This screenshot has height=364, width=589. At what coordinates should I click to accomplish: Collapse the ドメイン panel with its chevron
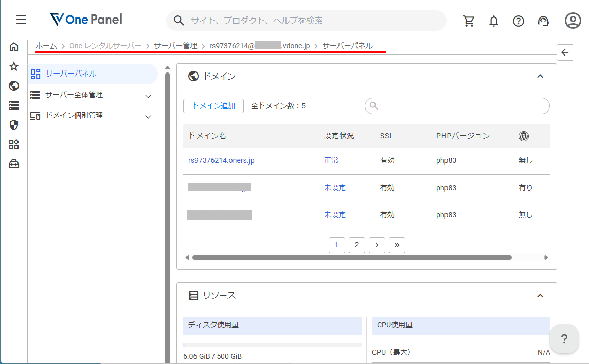pos(540,76)
